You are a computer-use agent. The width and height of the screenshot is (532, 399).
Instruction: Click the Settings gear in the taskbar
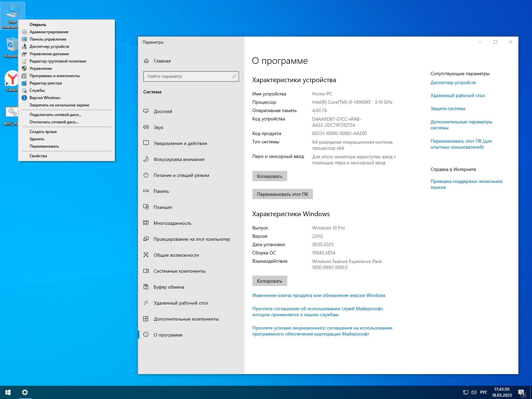pos(25,392)
